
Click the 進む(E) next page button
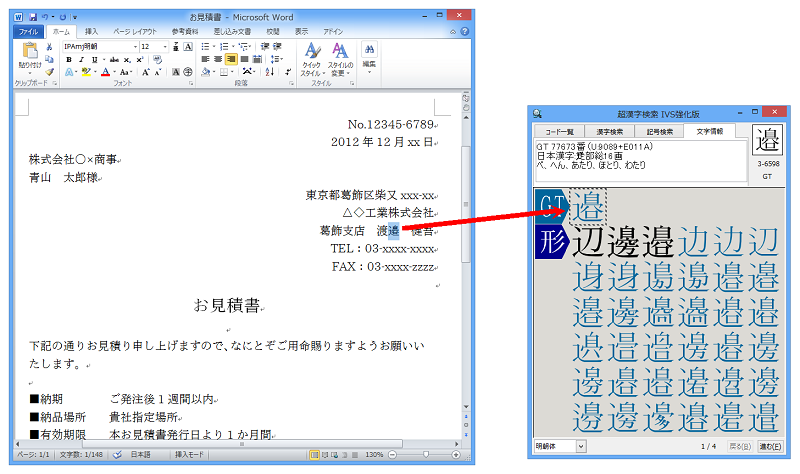[x=770, y=446]
